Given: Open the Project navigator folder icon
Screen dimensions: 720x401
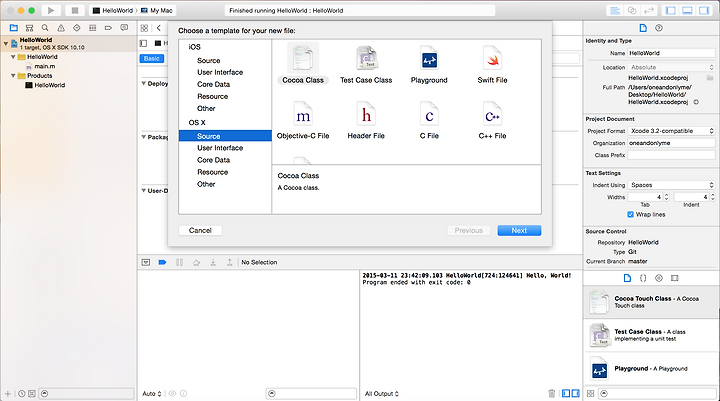Looking at the screenshot, I should pos(14,28).
